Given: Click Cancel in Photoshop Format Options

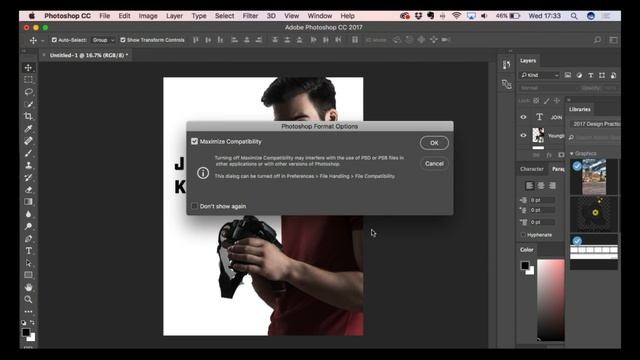Looking at the screenshot, I should (x=434, y=164).
